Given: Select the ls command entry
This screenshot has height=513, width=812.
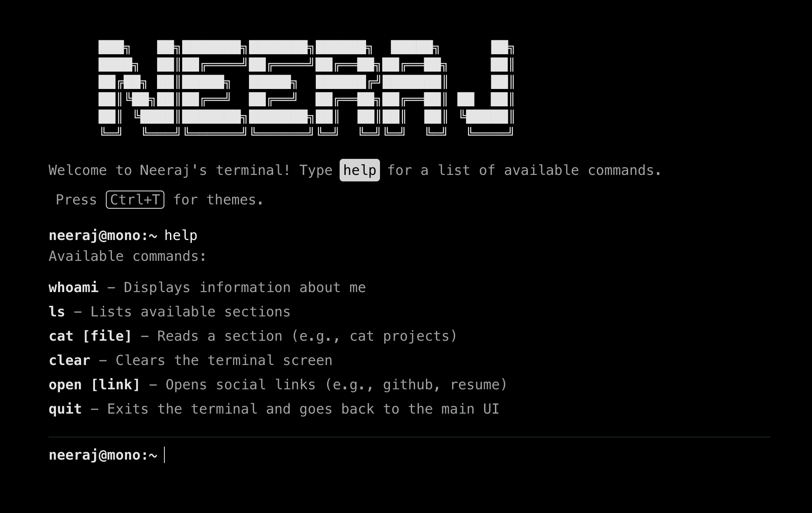Looking at the screenshot, I should point(57,312).
